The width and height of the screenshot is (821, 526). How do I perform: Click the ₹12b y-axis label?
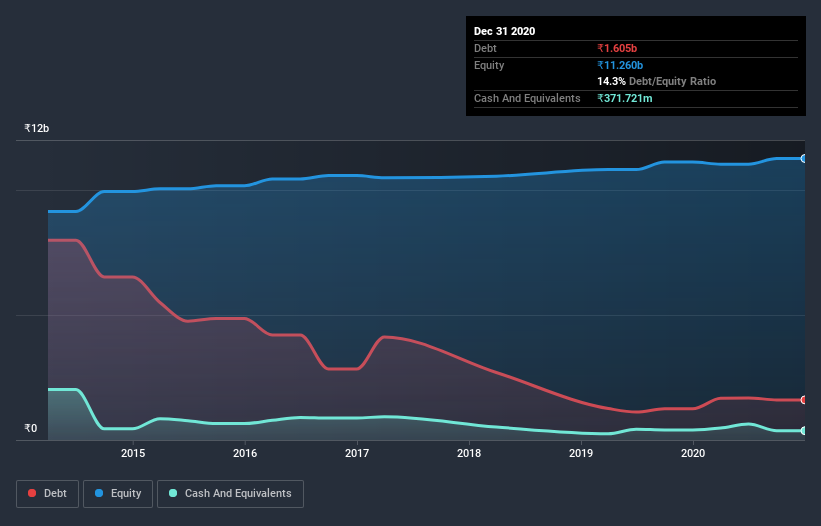click(37, 128)
